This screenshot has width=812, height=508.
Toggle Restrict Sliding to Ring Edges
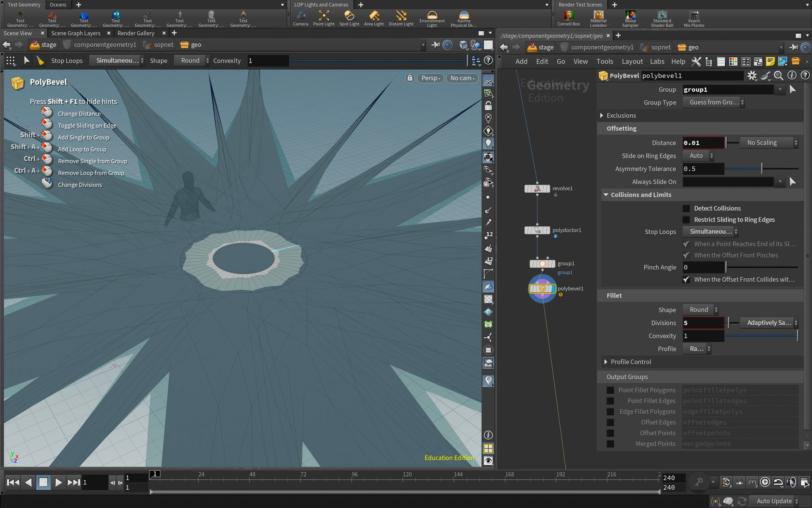pyautogui.click(x=687, y=220)
